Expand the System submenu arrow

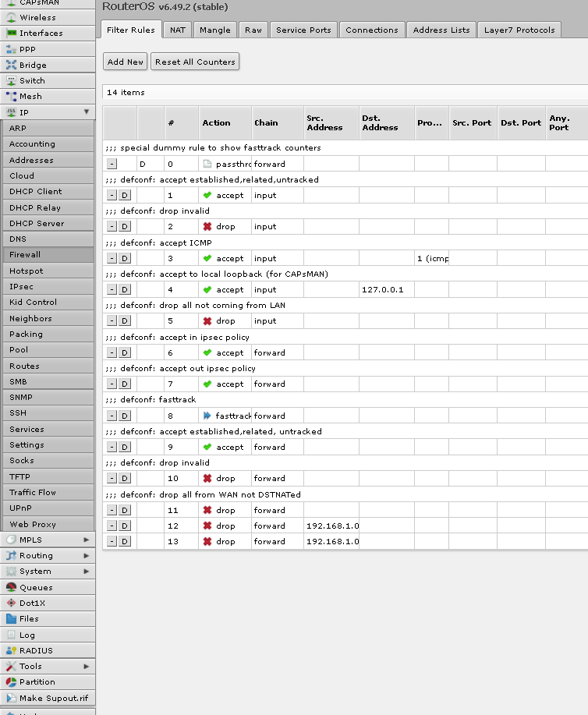[87, 572]
